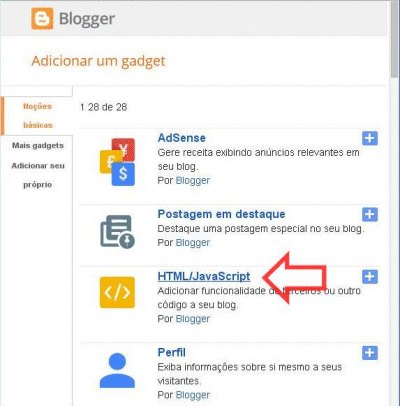Click the Blogger author link under AdSense
This screenshot has height=406, width=400.
193,181
